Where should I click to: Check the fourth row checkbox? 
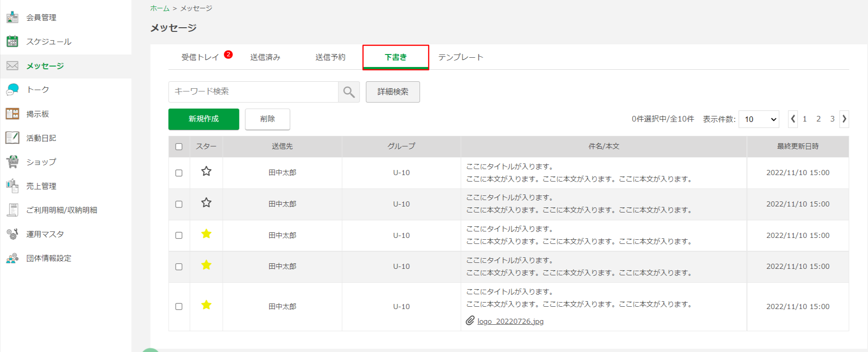[179, 267]
